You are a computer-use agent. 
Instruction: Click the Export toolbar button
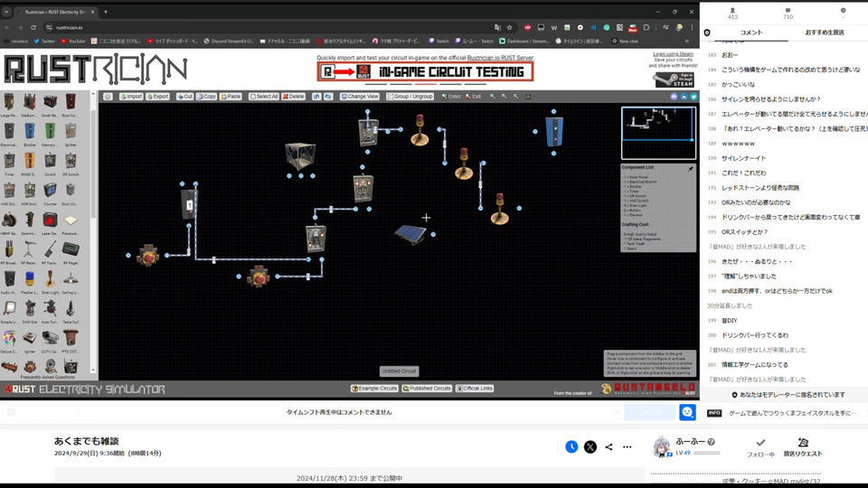[157, 97]
